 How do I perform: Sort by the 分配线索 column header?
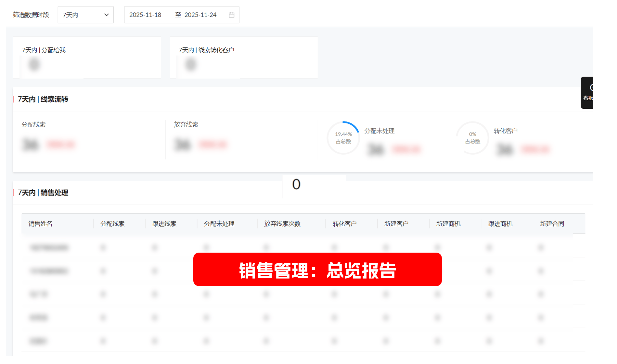[x=112, y=223]
